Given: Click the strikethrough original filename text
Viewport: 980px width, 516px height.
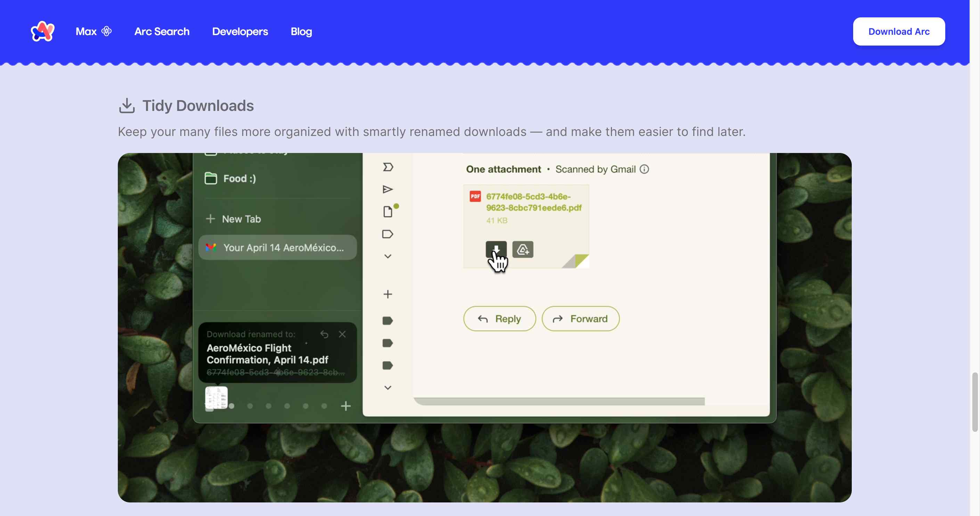Looking at the screenshot, I should coord(276,372).
